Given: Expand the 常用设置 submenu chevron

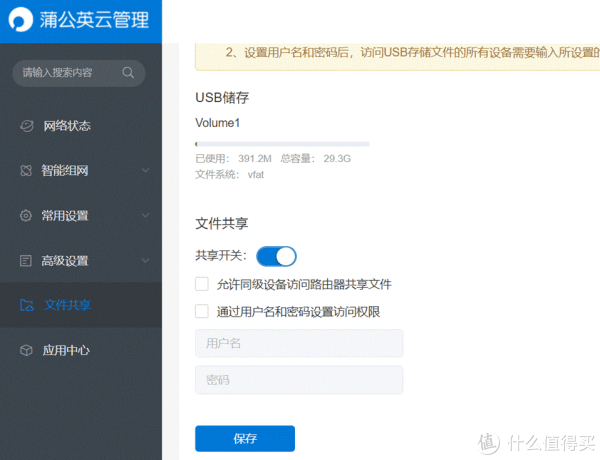Looking at the screenshot, I should (145, 215).
